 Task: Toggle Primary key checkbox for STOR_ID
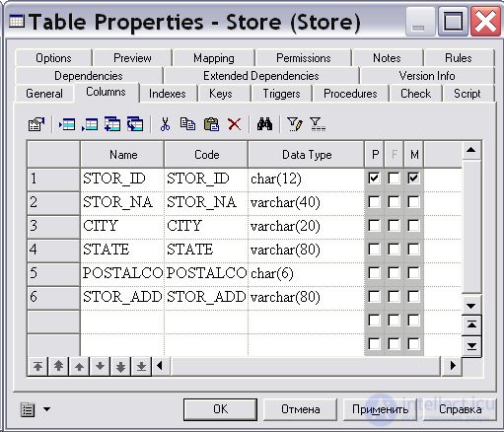coord(374,179)
